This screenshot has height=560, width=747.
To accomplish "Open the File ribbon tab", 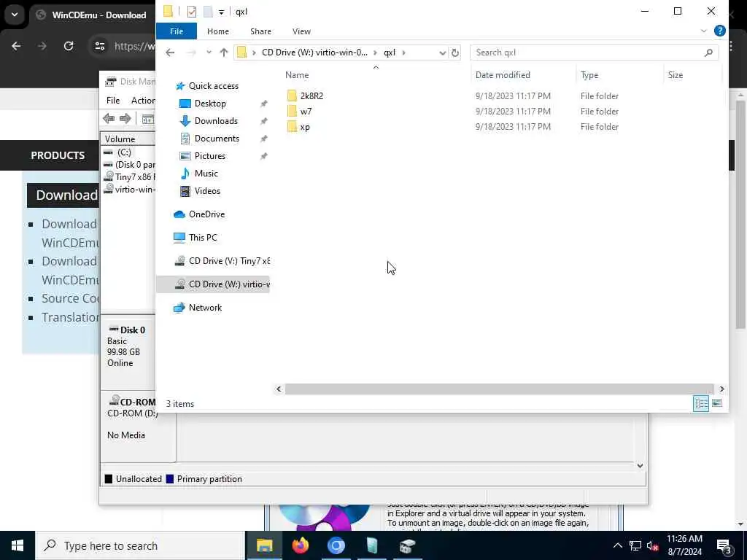I will click(x=177, y=31).
